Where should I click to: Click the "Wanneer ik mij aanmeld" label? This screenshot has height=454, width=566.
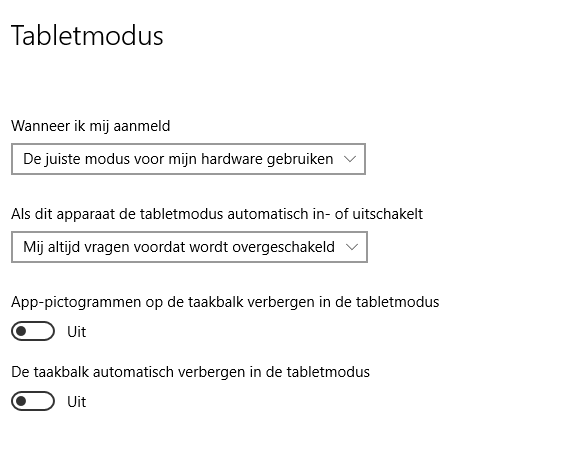[x=91, y=126]
